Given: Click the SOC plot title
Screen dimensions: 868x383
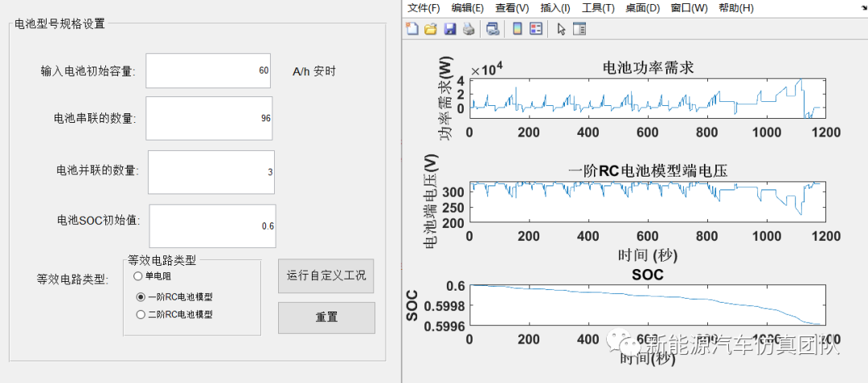Looking at the screenshot, I should tap(648, 274).
